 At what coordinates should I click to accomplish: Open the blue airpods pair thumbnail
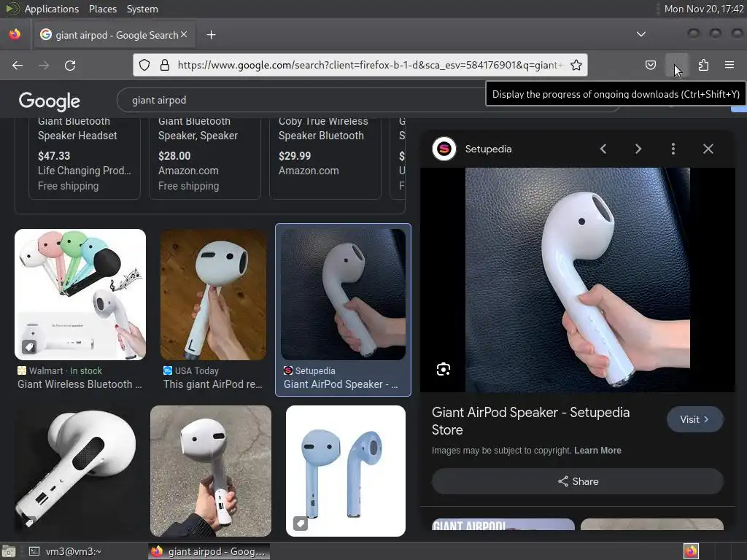point(345,471)
